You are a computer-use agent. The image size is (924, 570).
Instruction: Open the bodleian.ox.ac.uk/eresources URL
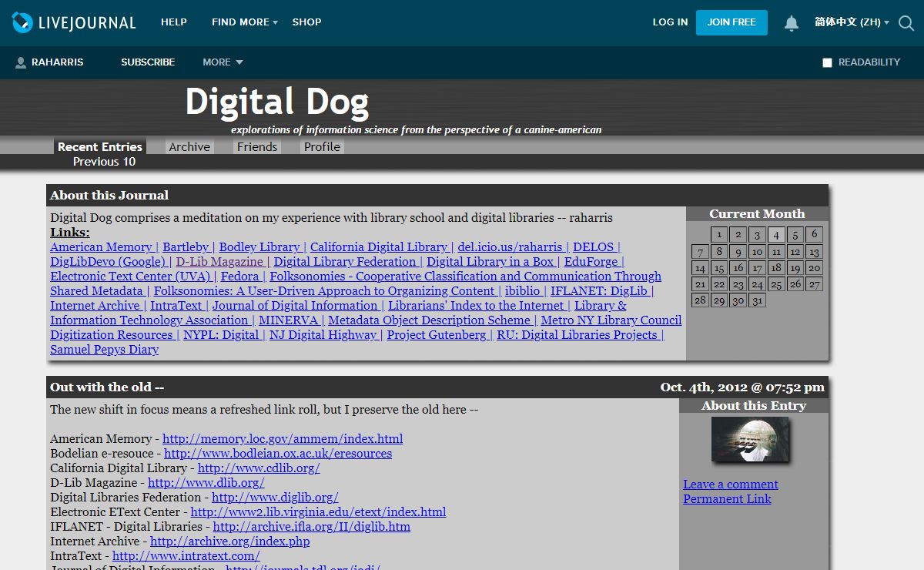tap(278, 454)
